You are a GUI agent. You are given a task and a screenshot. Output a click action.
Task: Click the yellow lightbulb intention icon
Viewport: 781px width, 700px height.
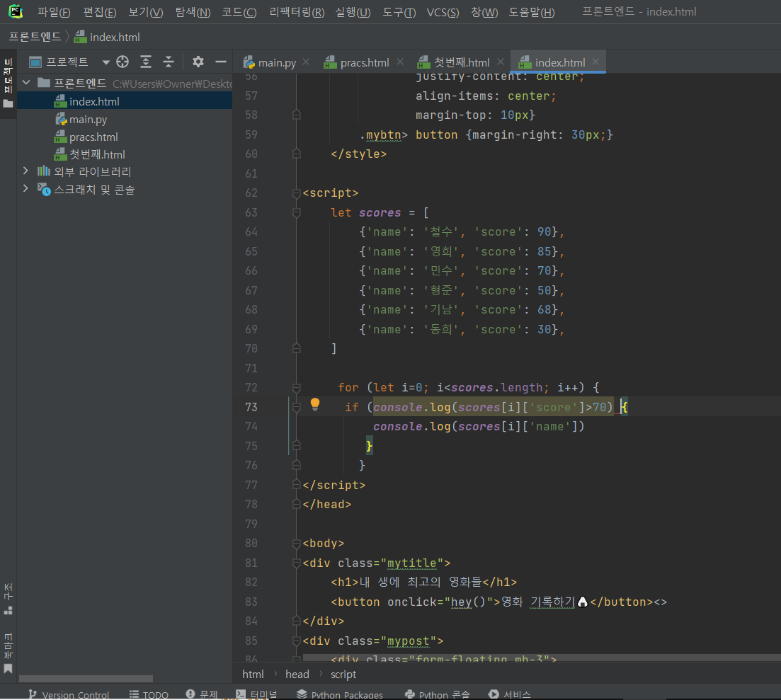coord(315,404)
